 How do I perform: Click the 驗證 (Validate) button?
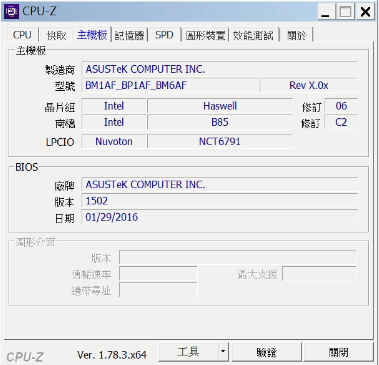266,352
